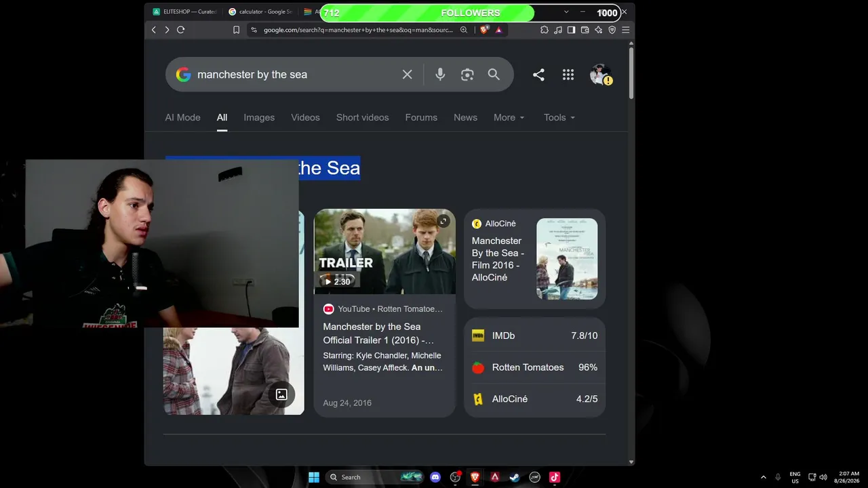Open the browser hamburger menu
The width and height of the screenshot is (868, 488).
coord(625,30)
